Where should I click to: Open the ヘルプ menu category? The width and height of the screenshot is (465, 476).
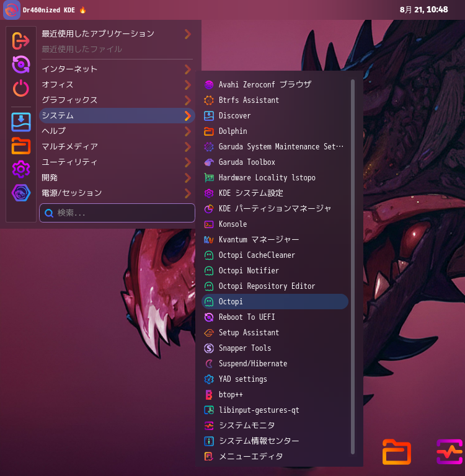117,131
